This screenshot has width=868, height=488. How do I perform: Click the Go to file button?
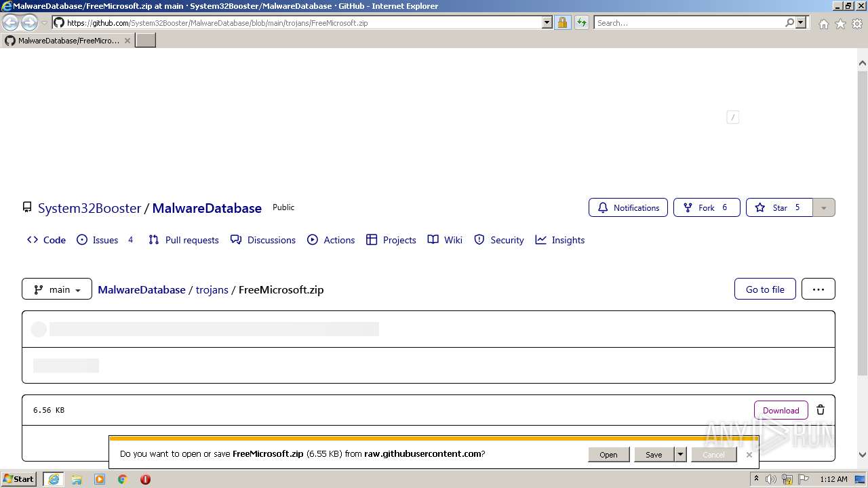point(765,289)
